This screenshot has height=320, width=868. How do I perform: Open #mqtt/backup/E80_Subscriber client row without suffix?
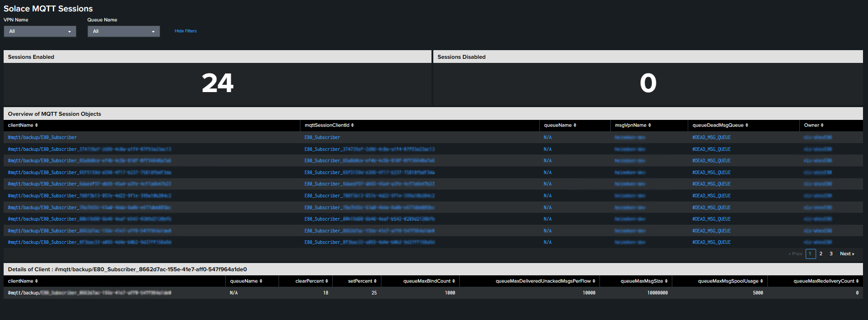pos(42,138)
